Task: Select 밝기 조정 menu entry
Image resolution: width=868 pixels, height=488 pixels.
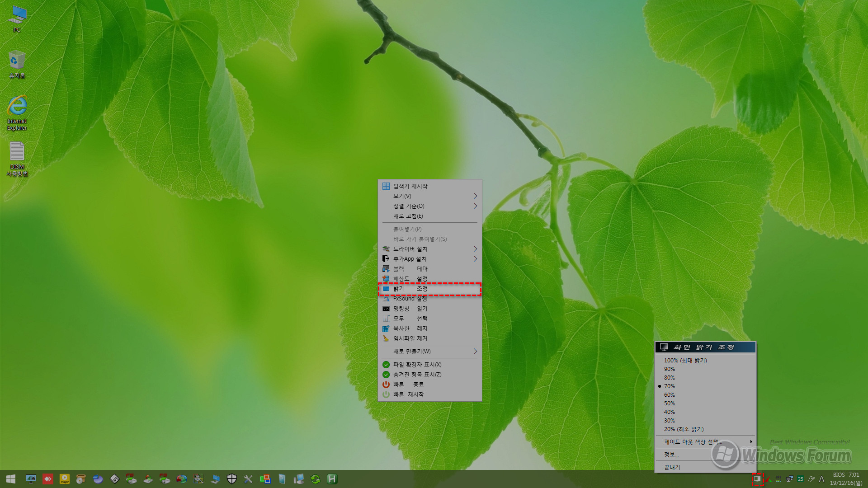Action: click(x=430, y=289)
